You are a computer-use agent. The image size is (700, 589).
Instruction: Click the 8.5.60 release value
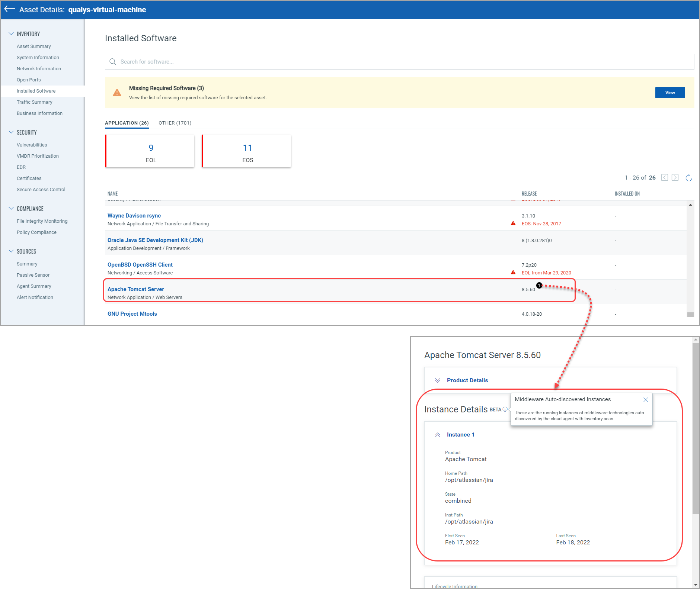pos(528,290)
